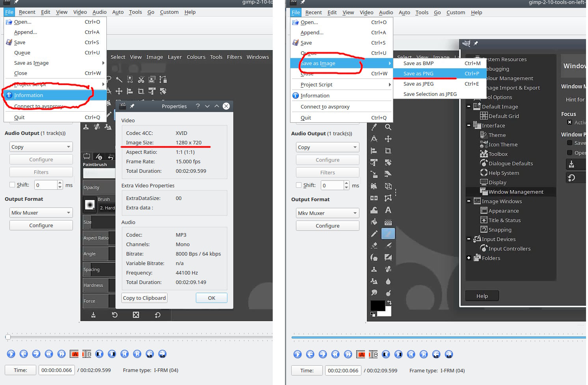Image resolution: width=588 pixels, height=385 pixels.
Task: Jump to next keyframe in left Avidemux window
Action: click(61, 354)
